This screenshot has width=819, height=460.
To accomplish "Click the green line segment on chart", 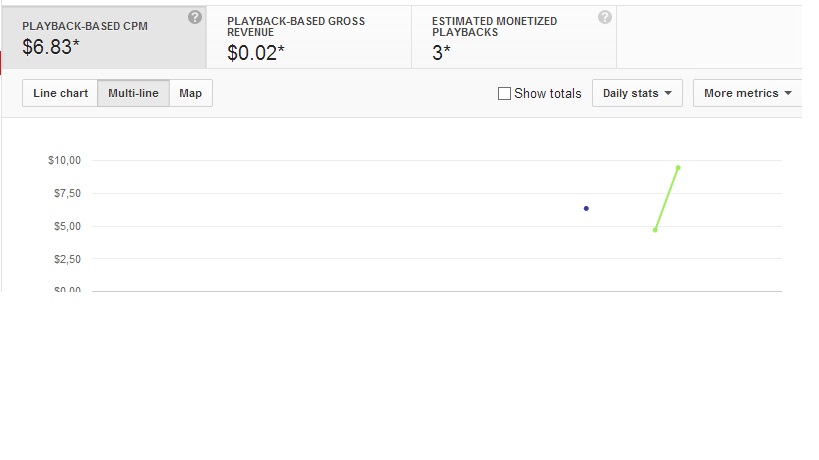I will [667, 198].
